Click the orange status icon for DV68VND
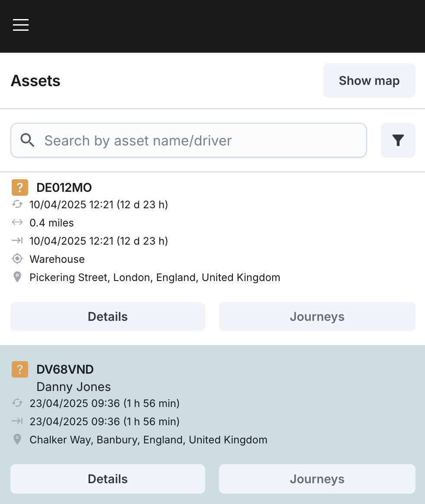Image resolution: width=425 pixels, height=504 pixels. click(20, 369)
